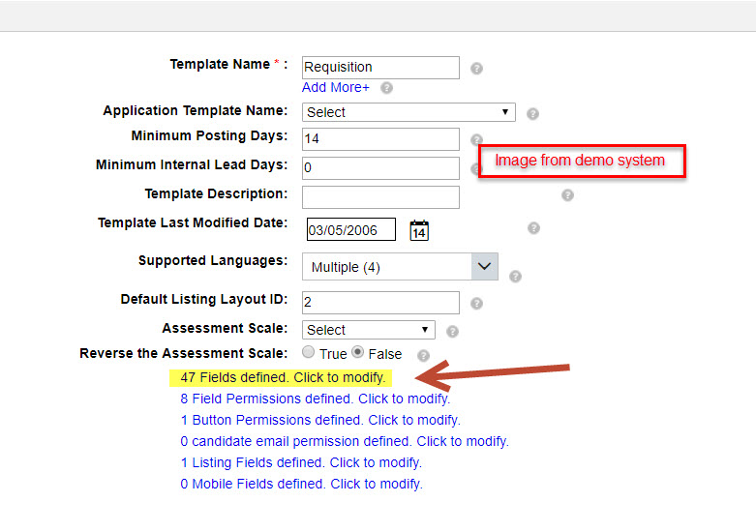This screenshot has width=756, height=532.
Task: Click help icon next to Template Name field
Action: pyautogui.click(x=476, y=69)
